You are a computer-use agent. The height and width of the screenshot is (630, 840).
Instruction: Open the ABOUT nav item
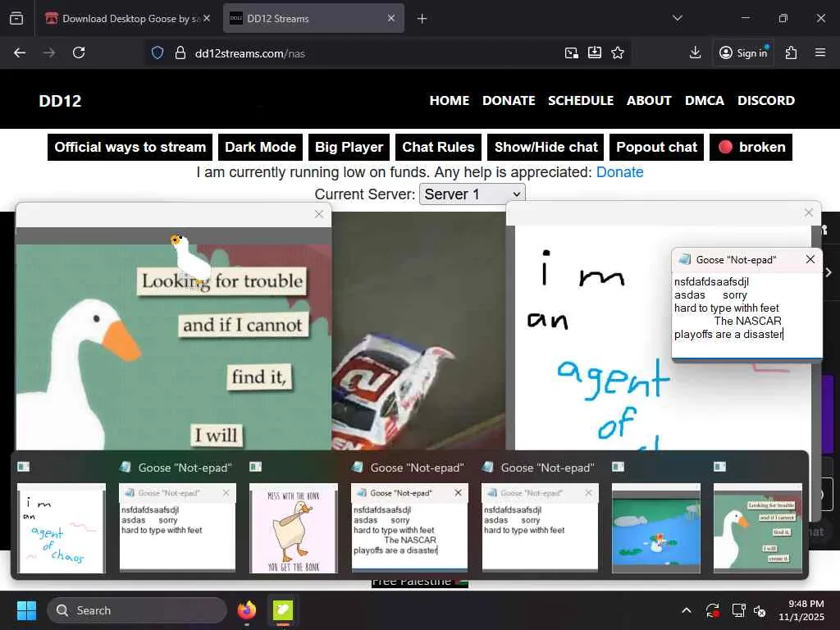coord(649,101)
